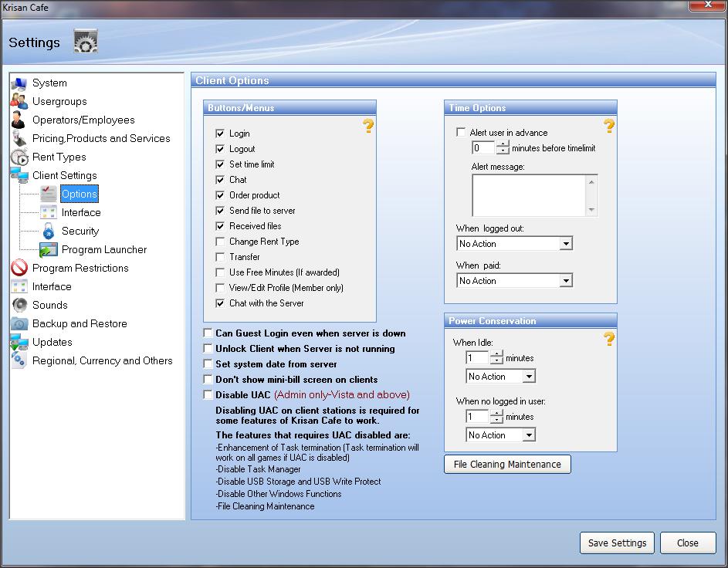Toggle Chat with the Server checkbox
Screen dimensions: 728x568
(220, 303)
